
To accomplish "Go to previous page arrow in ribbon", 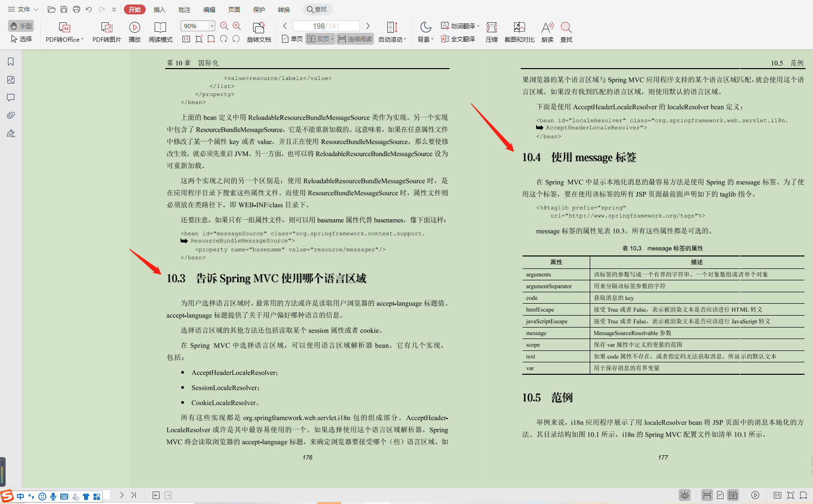I will [x=285, y=26].
